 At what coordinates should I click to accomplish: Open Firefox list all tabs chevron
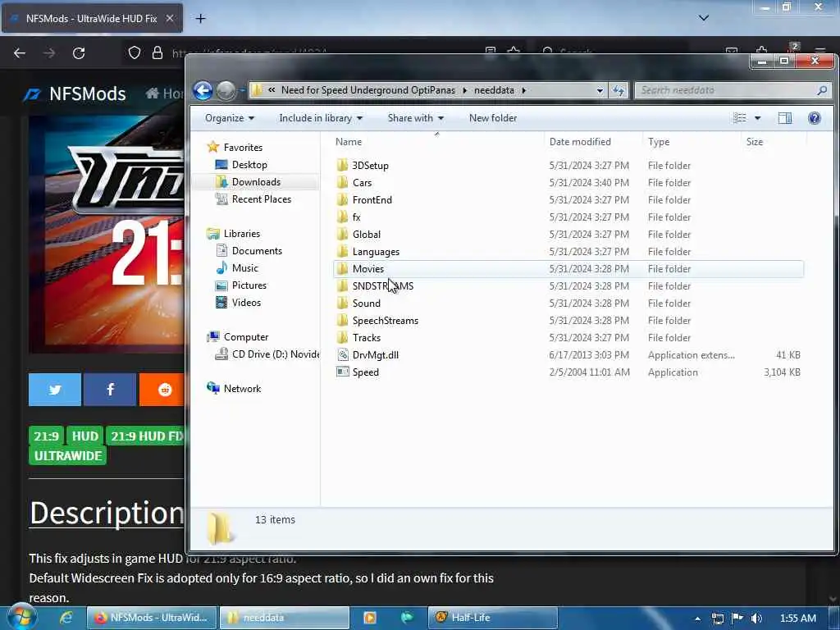[x=704, y=18]
